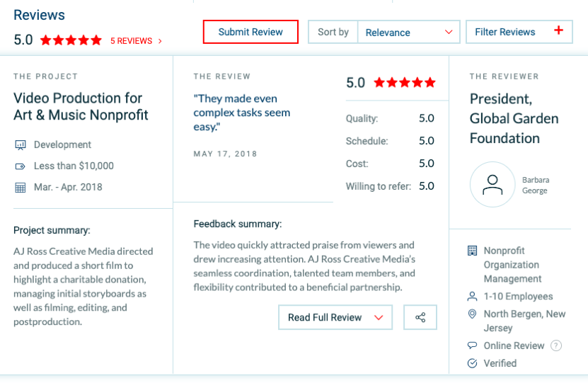The height and width of the screenshot is (383, 588).
Task: Open the 5 Reviews link
Action: click(x=136, y=41)
